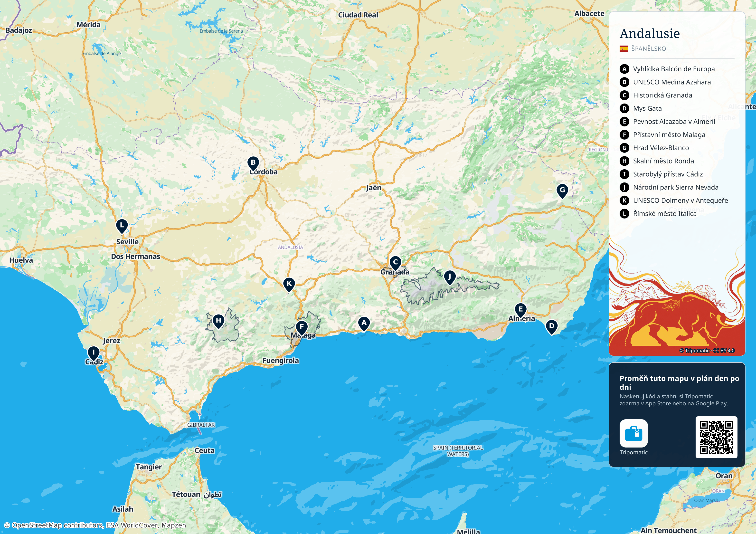Click legend badge B beside Medina Azahara
The width and height of the screenshot is (756, 534).
point(624,82)
